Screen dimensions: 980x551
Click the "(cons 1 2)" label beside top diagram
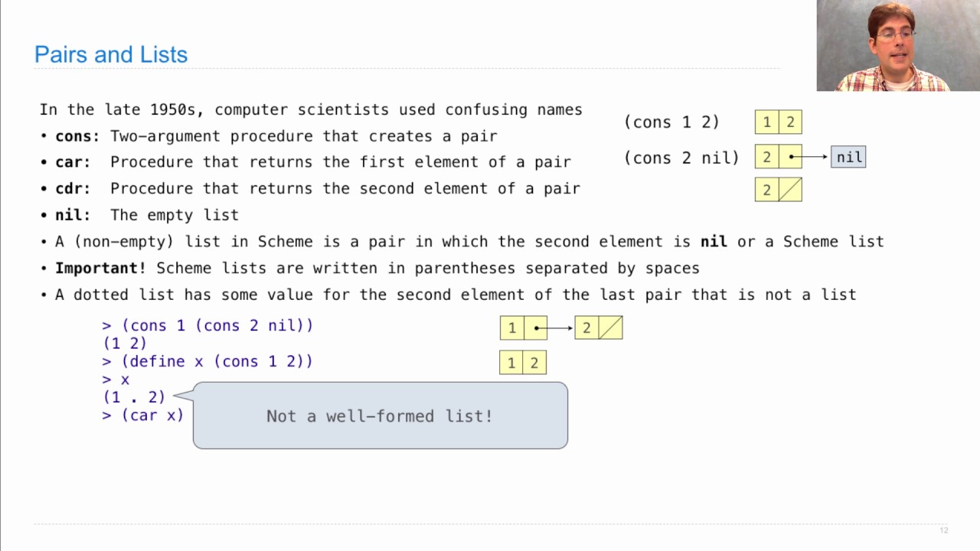671,122
